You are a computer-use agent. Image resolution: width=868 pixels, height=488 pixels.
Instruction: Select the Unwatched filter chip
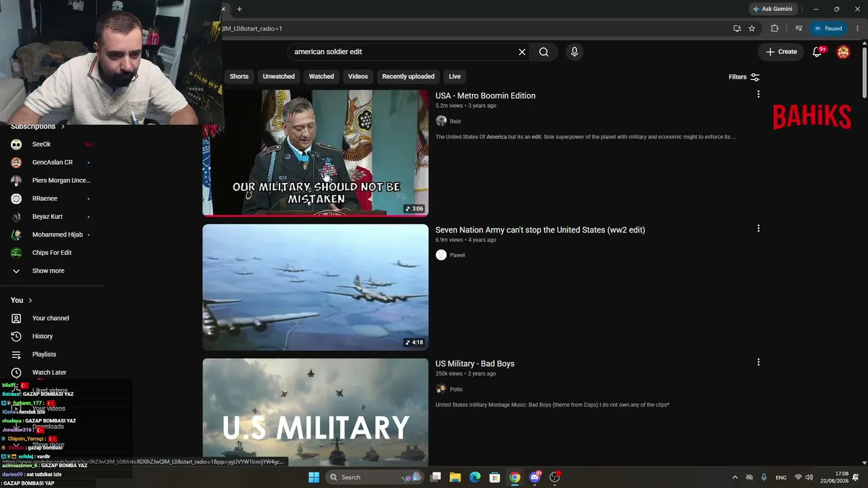click(279, 77)
